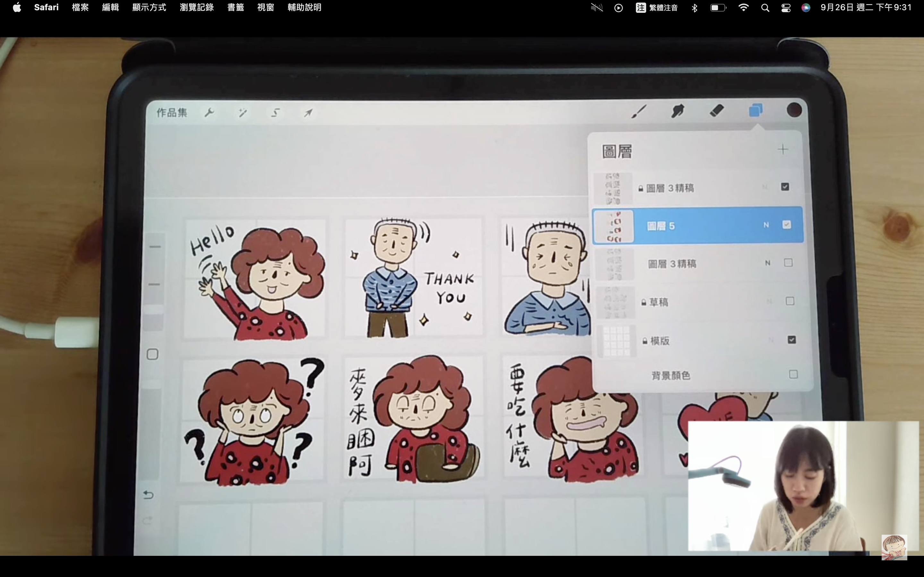Image resolution: width=924 pixels, height=577 pixels.
Task: Select the Procreate brush tool
Action: coord(639,112)
